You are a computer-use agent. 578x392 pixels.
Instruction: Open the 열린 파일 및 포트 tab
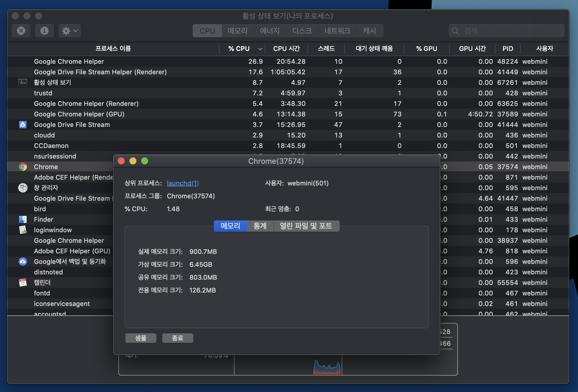click(x=306, y=226)
